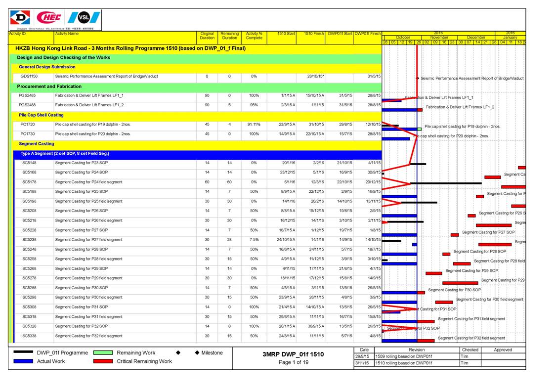Click the CHEC company logo
555x392 pixels.
(49, 17)
